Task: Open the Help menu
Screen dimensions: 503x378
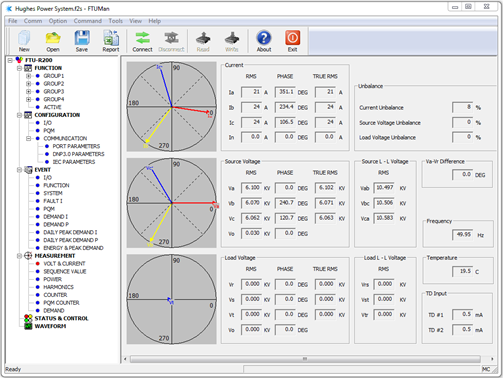Action: (155, 21)
